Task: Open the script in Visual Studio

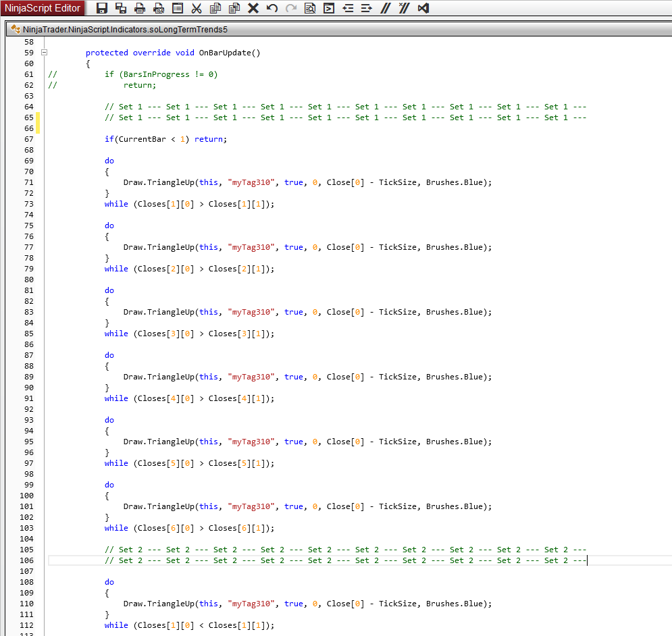Action: pos(423,8)
